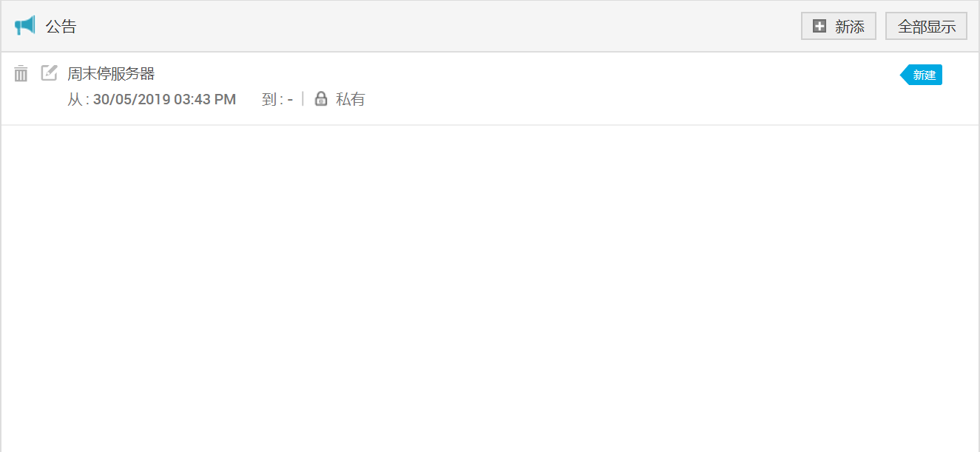This screenshot has height=452, width=980.
Task: Delete the 周末停服务器 announcement via trash icon
Action: (x=21, y=73)
